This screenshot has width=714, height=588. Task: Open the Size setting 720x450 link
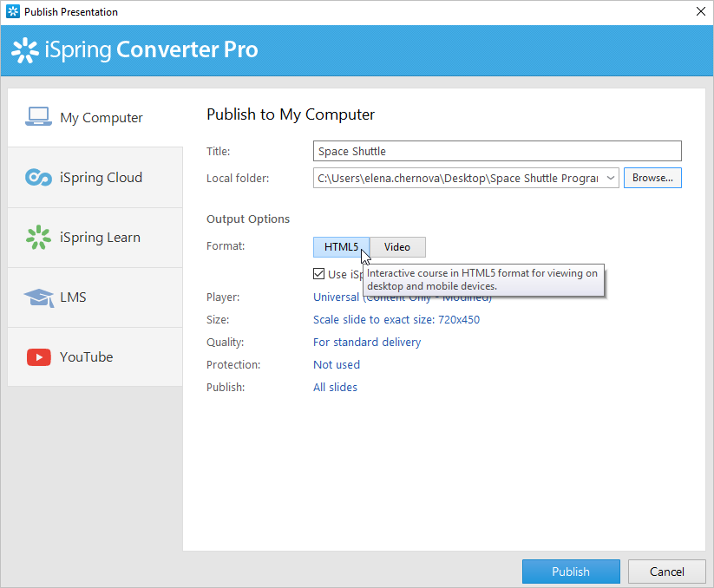point(396,320)
